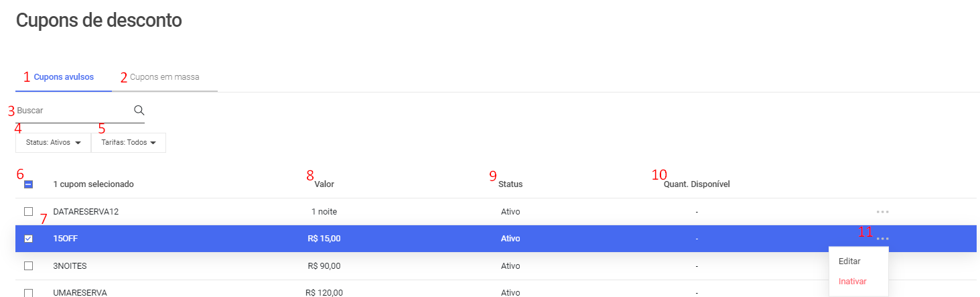Expand the Status: Ativos dropdown
This screenshot has width=980, height=297.
pos(53,143)
